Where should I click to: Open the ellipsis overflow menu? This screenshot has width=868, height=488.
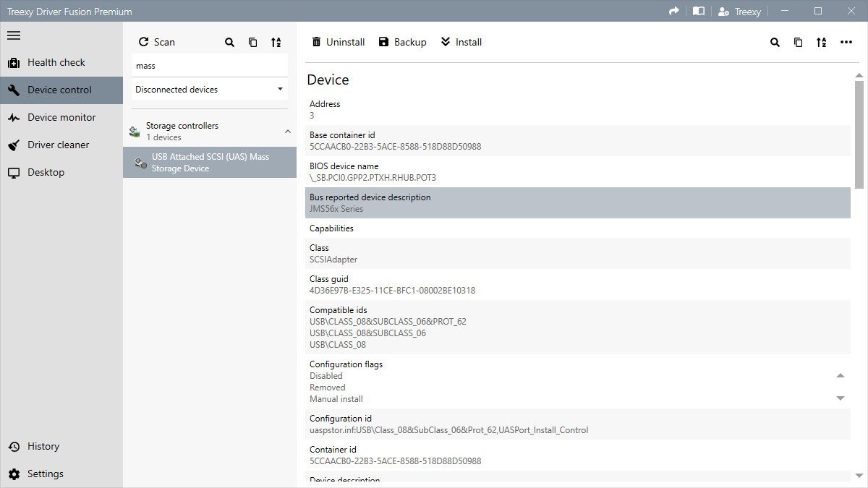(846, 42)
